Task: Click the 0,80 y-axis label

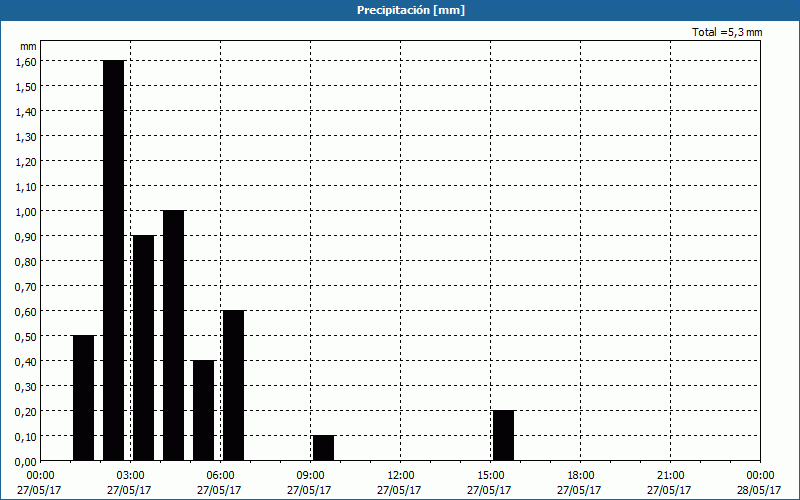Action: [26, 261]
